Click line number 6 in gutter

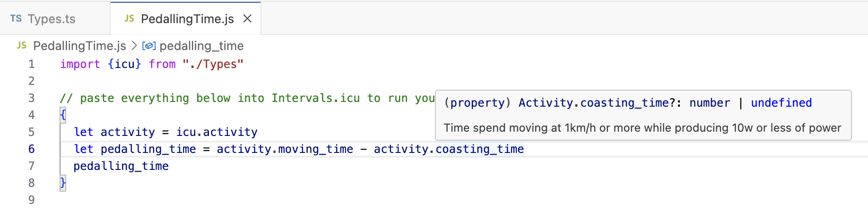(x=32, y=149)
